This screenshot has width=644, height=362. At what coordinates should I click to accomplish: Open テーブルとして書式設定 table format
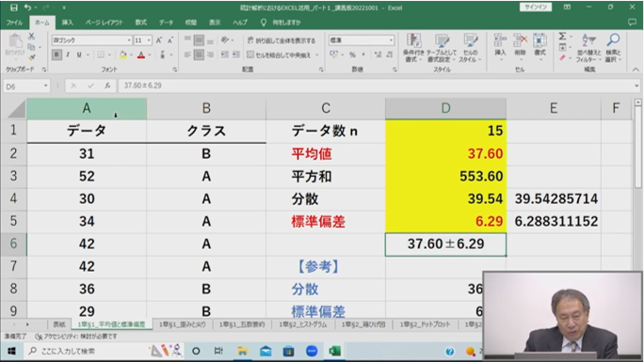442,48
